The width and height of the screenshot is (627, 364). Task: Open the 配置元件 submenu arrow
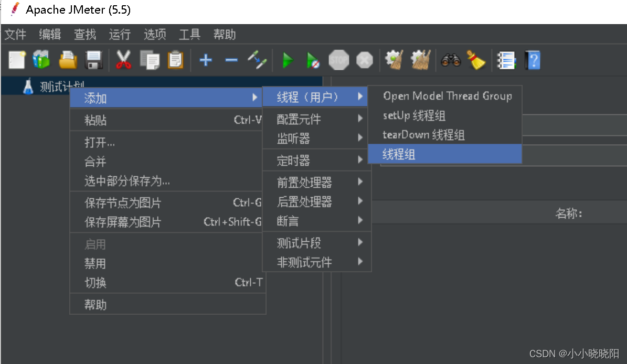360,118
